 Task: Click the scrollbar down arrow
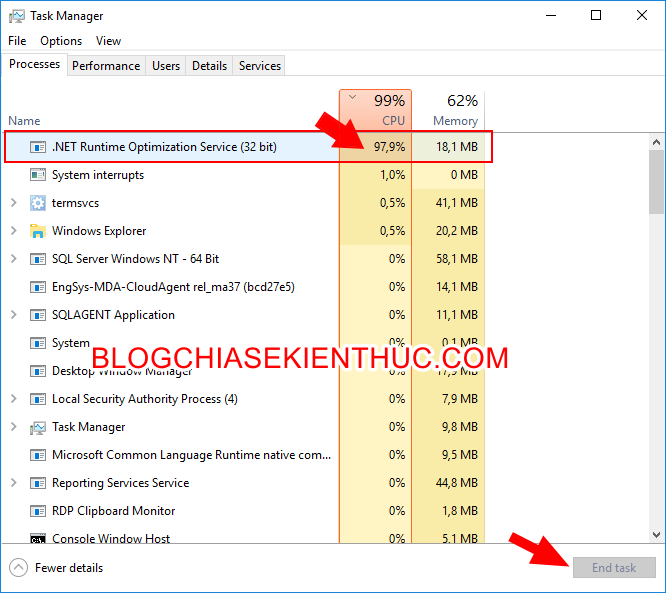[657, 534]
